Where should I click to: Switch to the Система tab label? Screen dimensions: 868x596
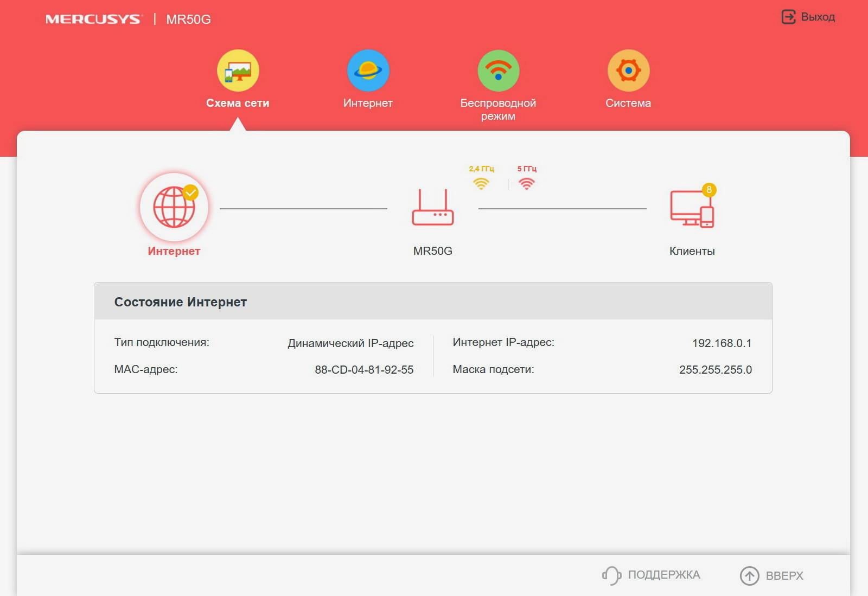point(628,103)
